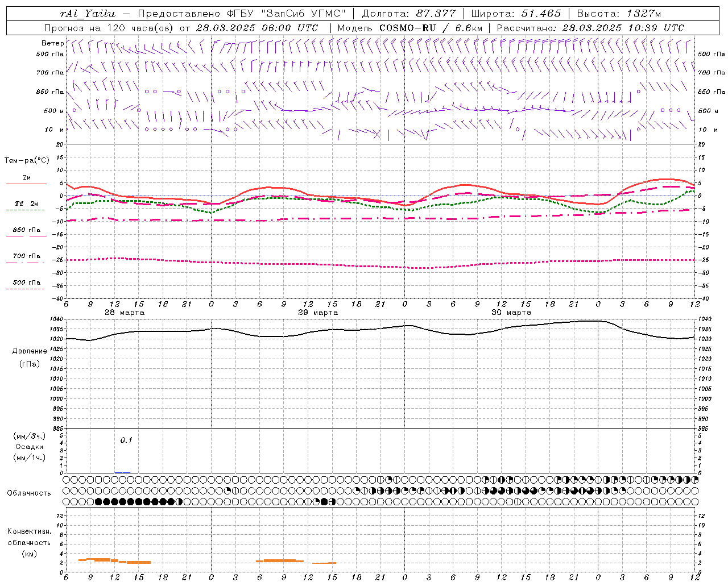Image resolution: width=728 pixels, height=582 pixels.
Task: Click the 850 гПа temperature legend entry
Action: tap(27, 230)
